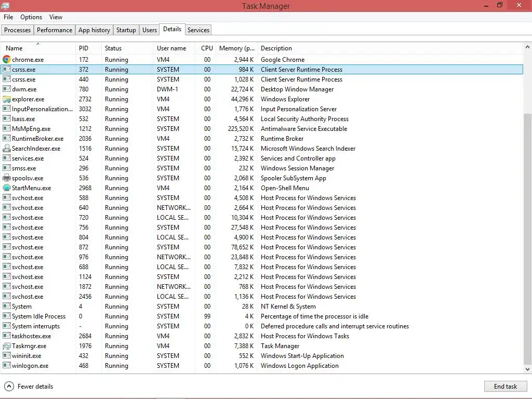Click the vertical scrollbar thumb
Image resolution: width=532 pixels, height=399 pixels.
527,239
